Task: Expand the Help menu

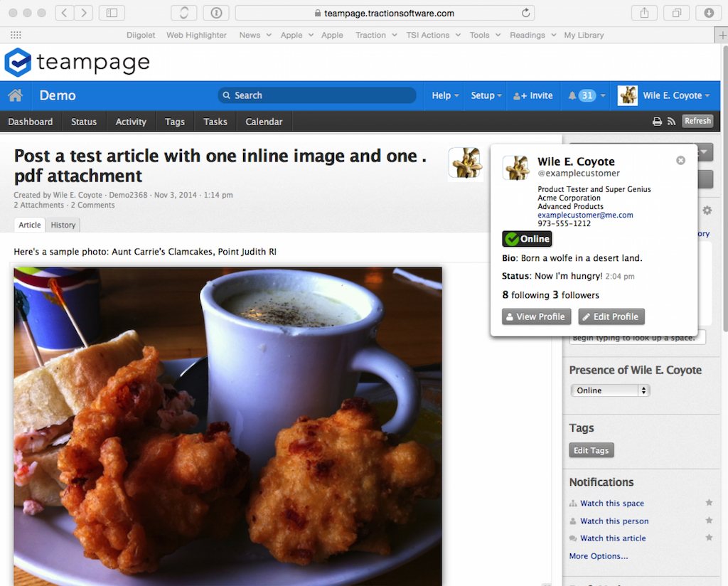Action: [445, 95]
